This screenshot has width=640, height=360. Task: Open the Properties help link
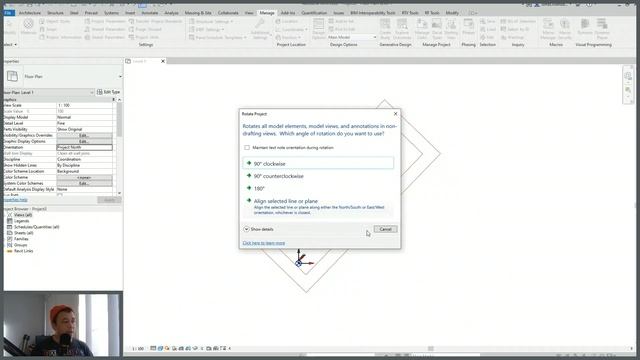click(x=16, y=200)
